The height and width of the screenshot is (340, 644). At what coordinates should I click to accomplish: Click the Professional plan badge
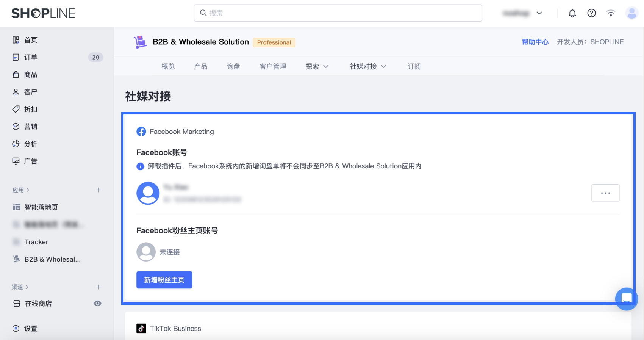(274, 42)
